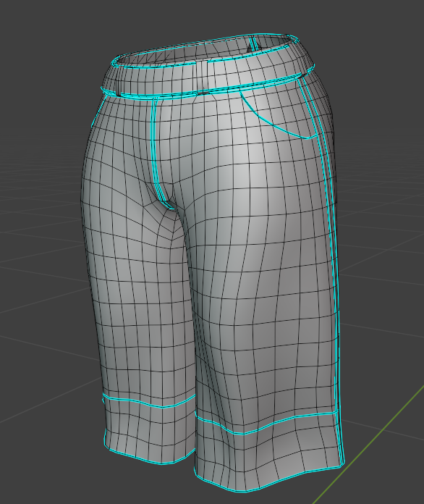The image size is (424, 504).
Task: Click the belt loop inside waistband back
Action: [x=253, y=43]
